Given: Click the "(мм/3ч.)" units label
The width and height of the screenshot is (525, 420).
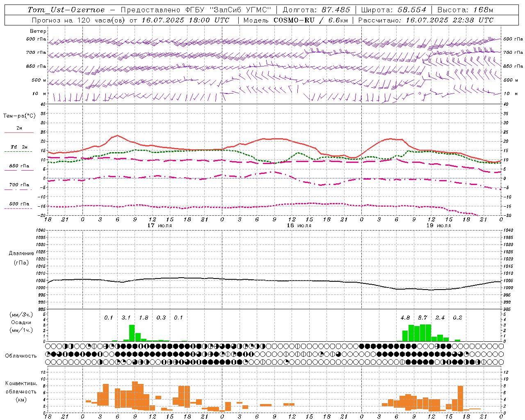Looking at the screenshot, I should (x=21, y=315).
